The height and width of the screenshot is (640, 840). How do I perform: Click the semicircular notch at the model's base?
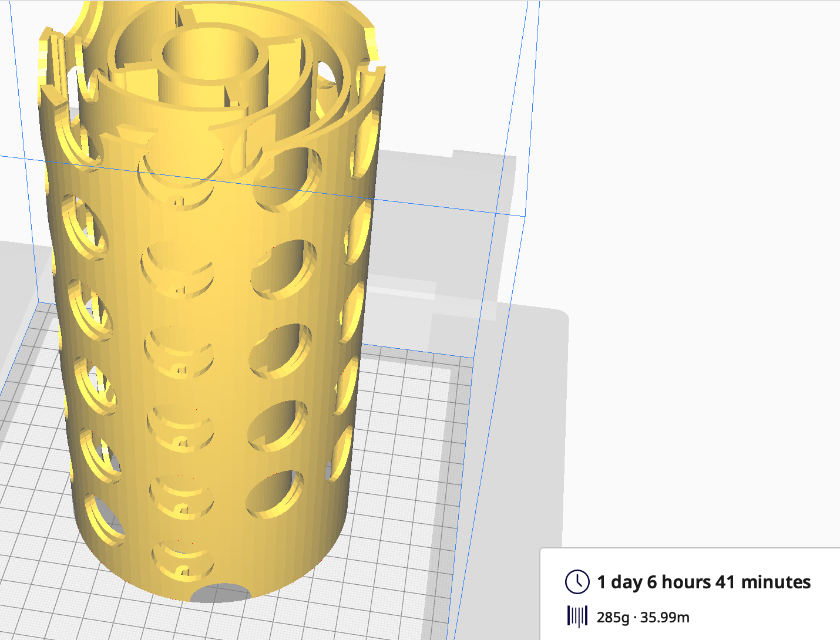[221, 593]
